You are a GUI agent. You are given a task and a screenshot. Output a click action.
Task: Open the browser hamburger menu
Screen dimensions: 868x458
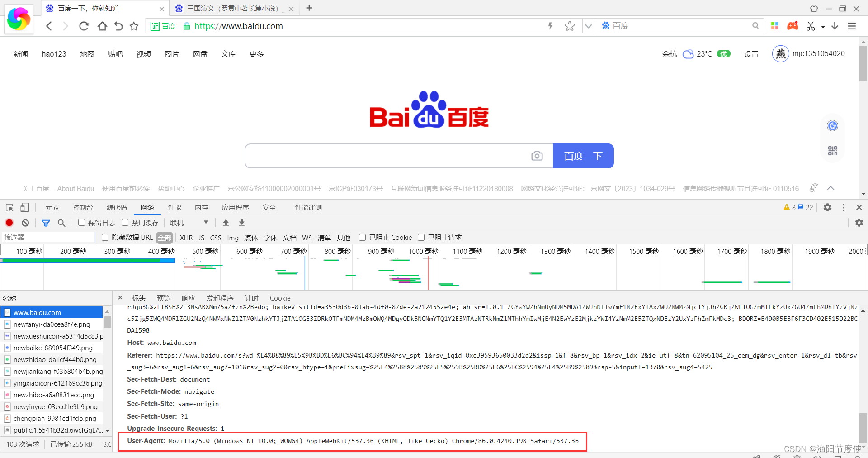[852, 26]
